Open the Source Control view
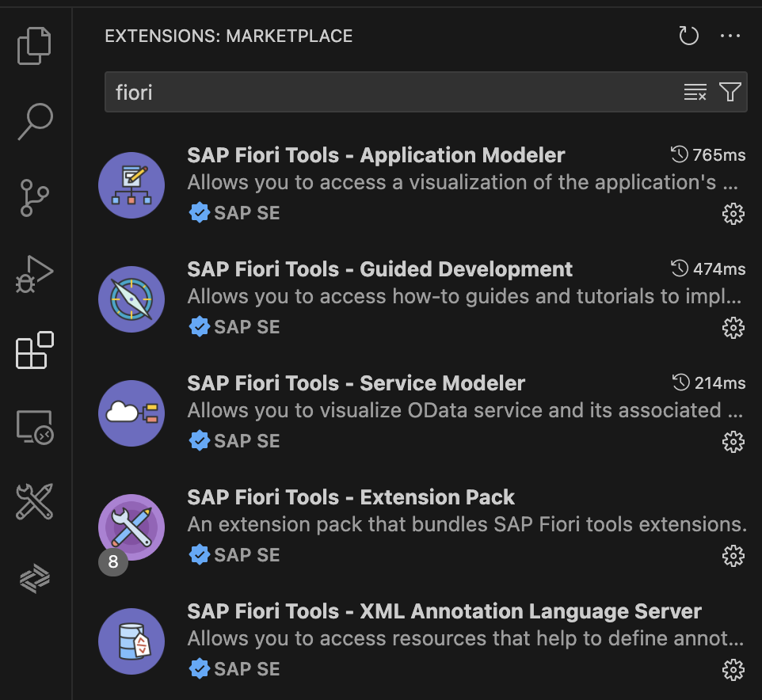The width and height of the screenshot is (762, 700). tap(35, 197)
